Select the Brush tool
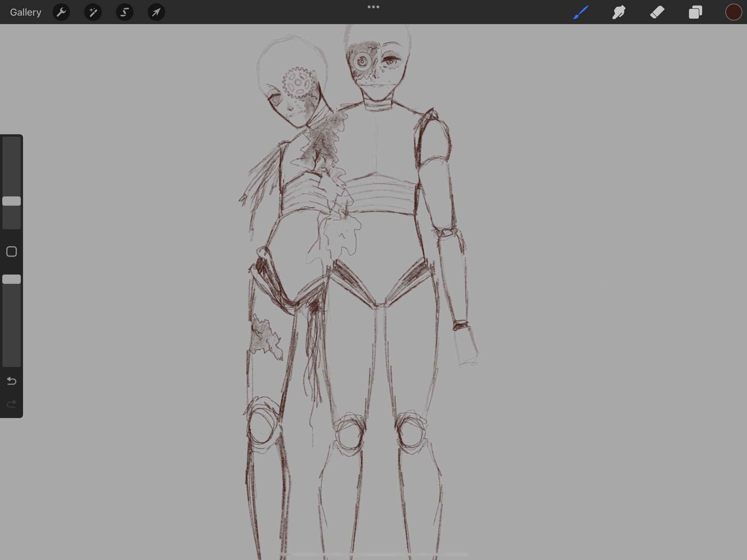This screenshot has height=560, width=747. pos(581,12)
